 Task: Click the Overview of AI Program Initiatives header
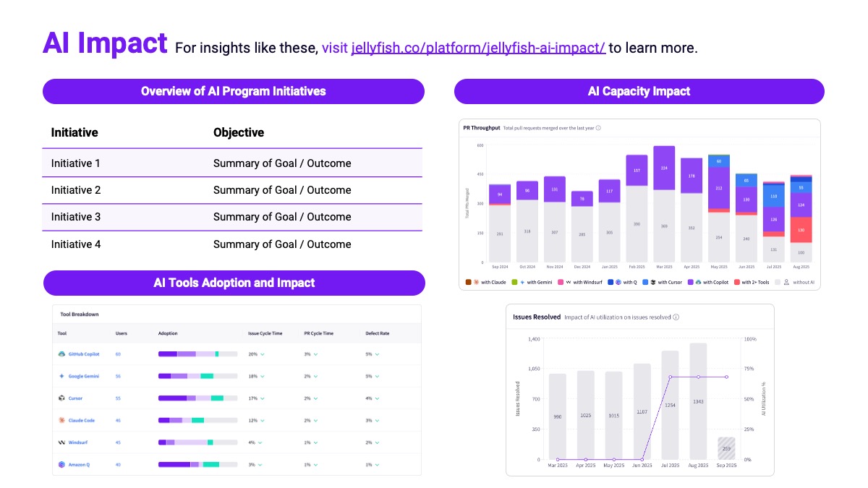click(x=234, y=91)
